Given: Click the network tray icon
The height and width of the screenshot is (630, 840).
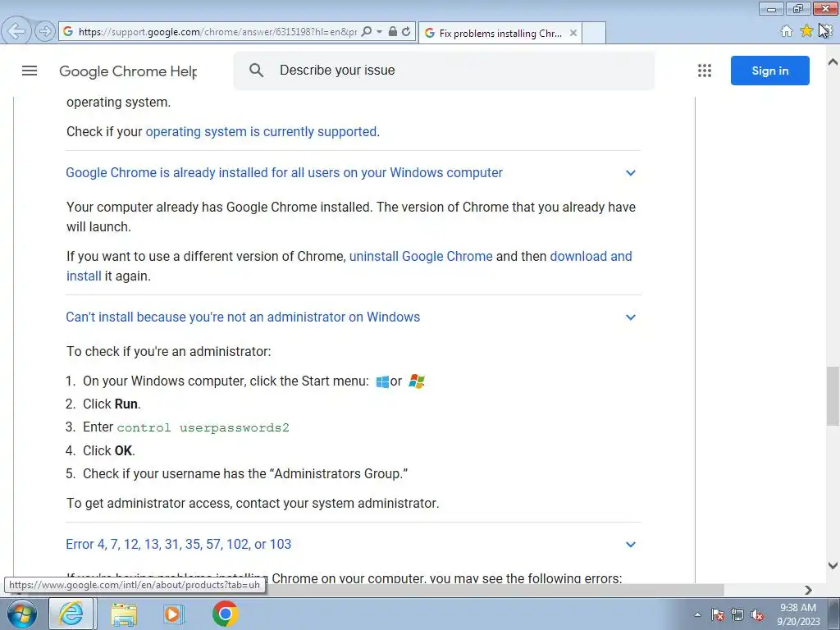Looking at the screenshot, I should 737,614.
